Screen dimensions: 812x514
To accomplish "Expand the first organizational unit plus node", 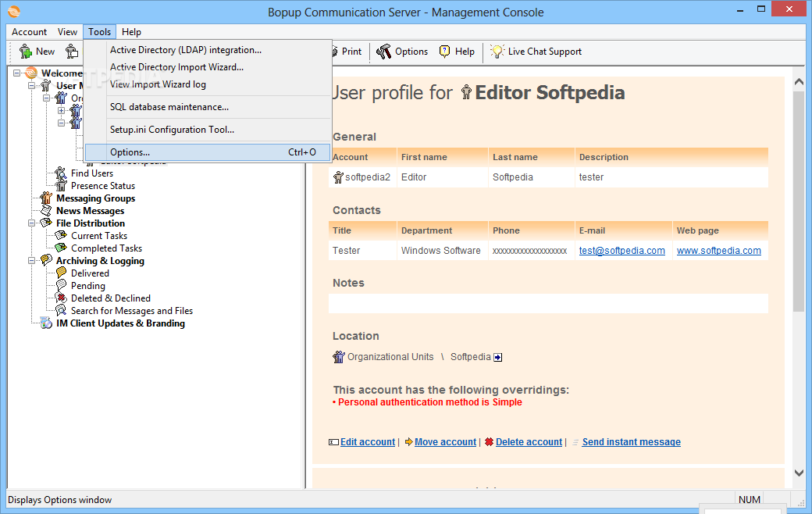I will tap(61, 110).
